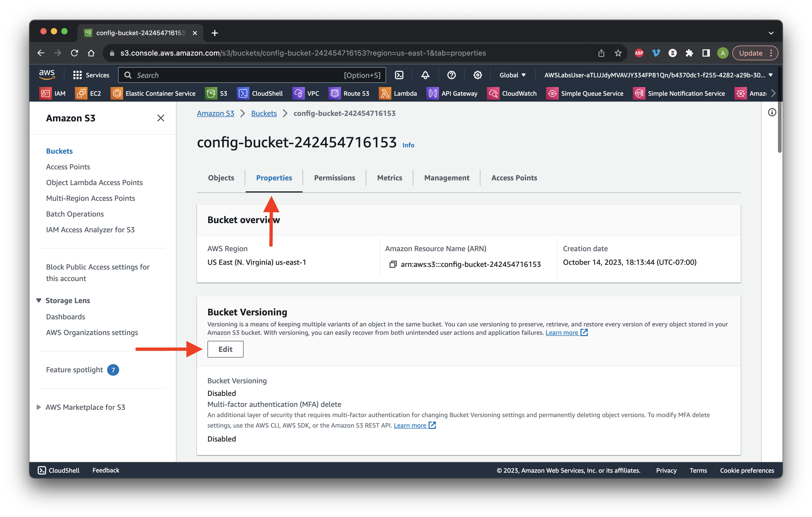Open the AWSLabsUser account dropdown
812x517 pixels.
[x=658, y=75]
